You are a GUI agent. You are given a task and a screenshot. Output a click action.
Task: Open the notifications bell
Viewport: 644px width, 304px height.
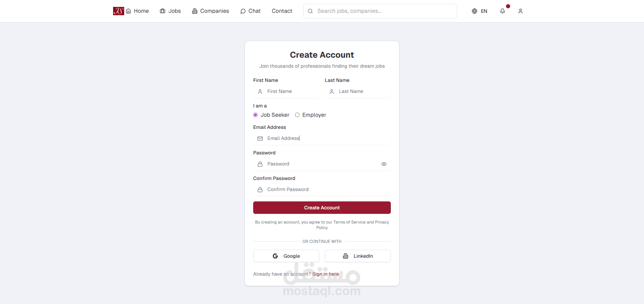coord(503,11)
